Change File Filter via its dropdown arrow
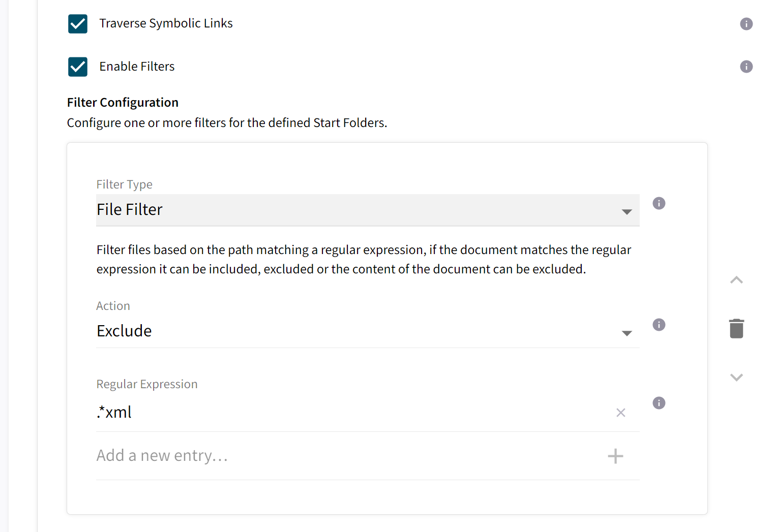Screen dimensions: 777x532 click(x=626, y=212)
